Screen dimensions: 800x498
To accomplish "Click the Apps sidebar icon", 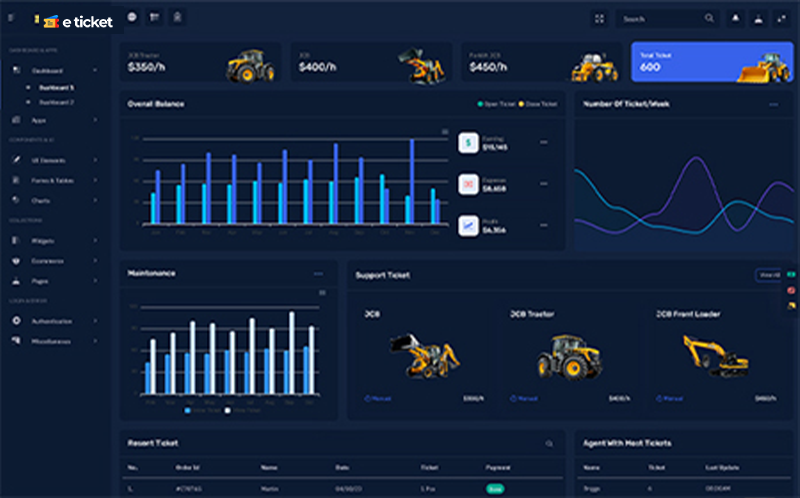I will 16,120.
